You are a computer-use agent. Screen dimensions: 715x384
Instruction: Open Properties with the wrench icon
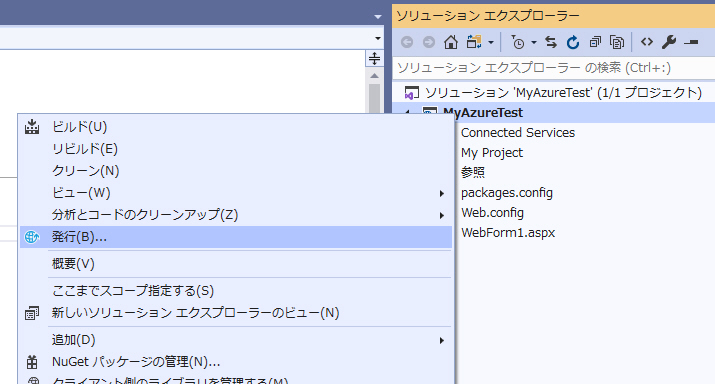click(668, 42)
